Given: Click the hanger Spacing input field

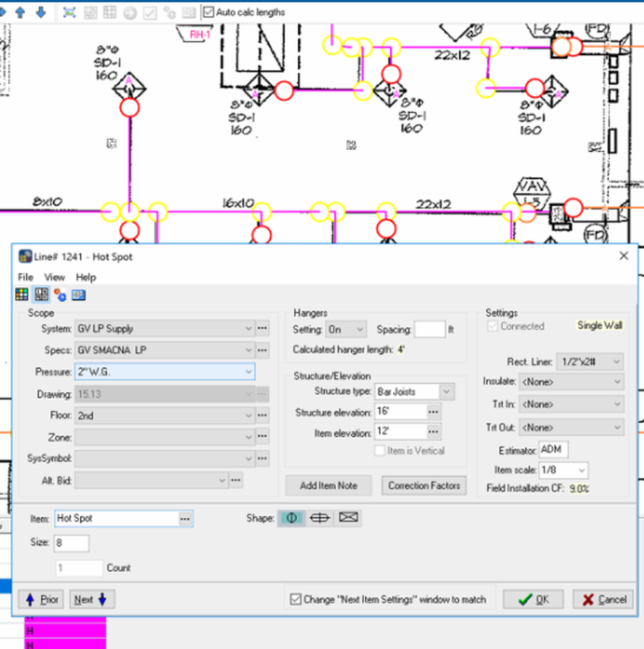Looking at the screenshot, I should 430,329.
